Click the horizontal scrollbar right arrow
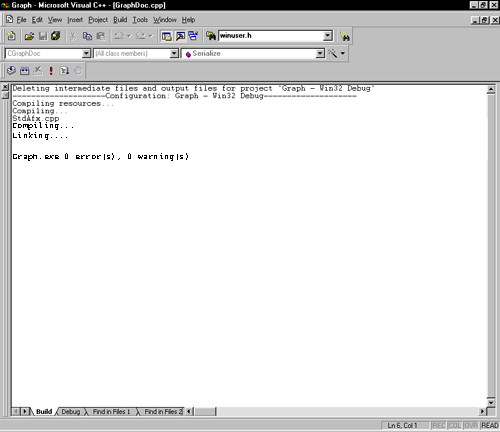 click(482, 412)
